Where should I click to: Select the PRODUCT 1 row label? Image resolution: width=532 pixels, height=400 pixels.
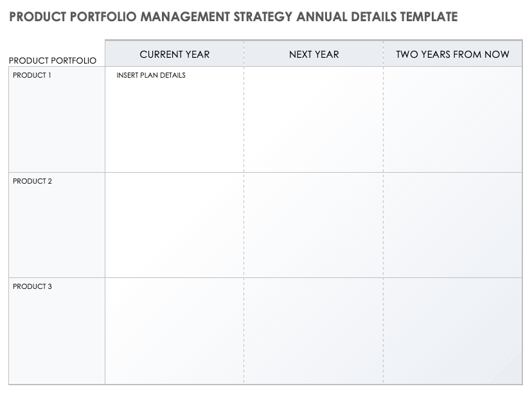[32, 75]
